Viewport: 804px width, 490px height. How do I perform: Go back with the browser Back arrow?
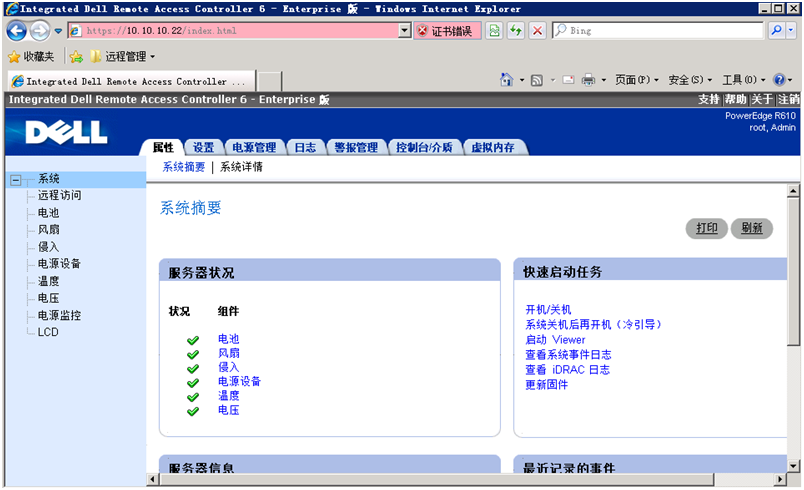tap(16, 31)
